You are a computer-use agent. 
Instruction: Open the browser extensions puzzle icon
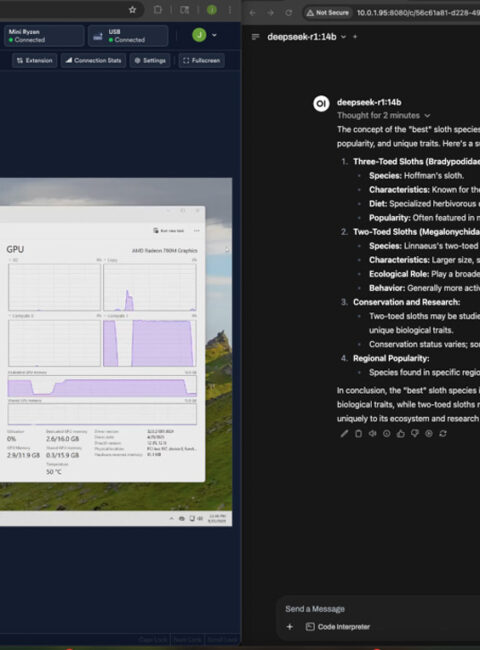158,10
